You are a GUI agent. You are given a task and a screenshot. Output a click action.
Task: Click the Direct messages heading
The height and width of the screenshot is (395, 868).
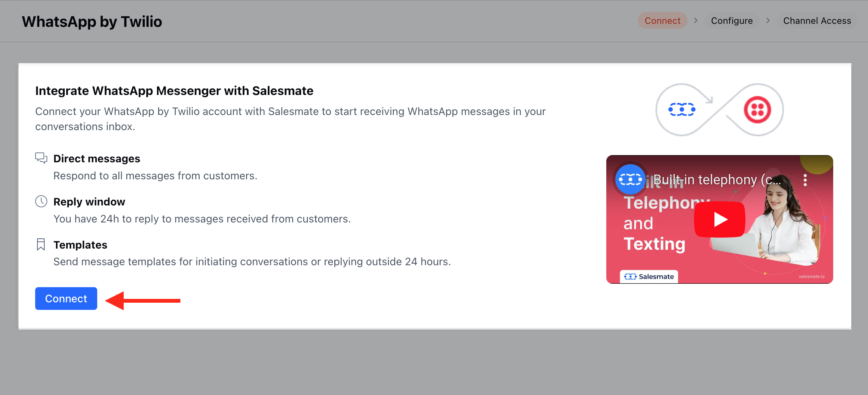pyautogui.click(x=97, y=159)
